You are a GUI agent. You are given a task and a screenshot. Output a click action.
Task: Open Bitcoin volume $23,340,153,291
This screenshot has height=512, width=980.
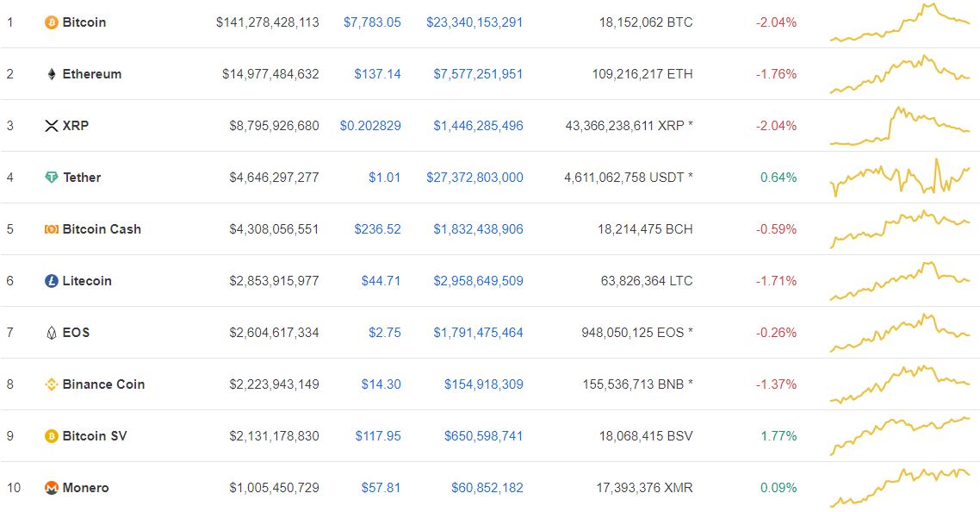(x=474, y=22)
